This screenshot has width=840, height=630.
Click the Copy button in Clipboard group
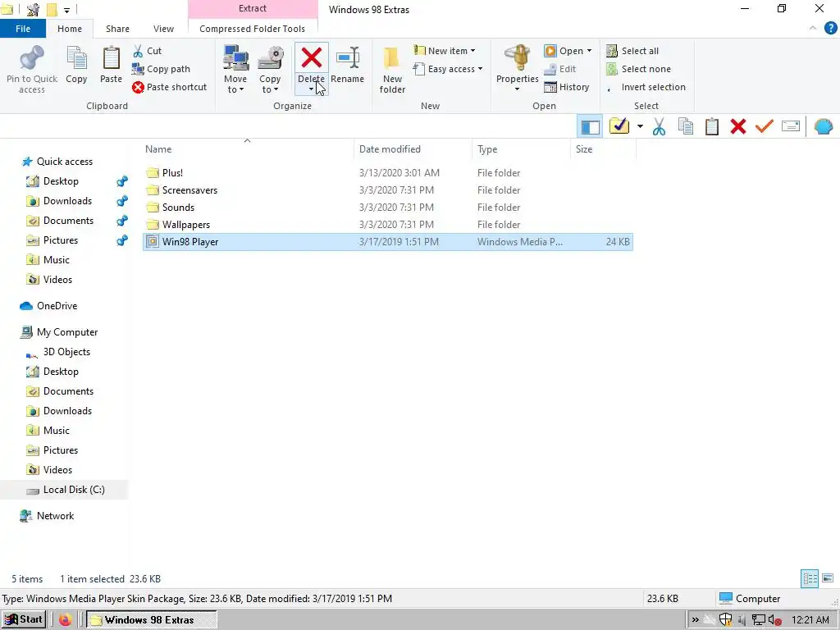76,65
